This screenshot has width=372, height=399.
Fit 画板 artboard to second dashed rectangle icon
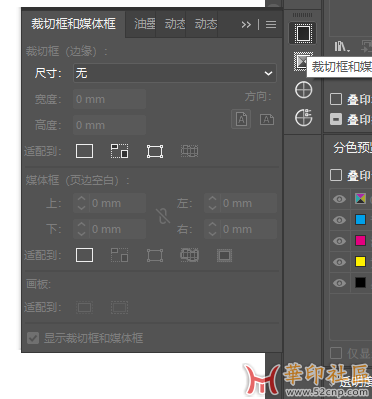(x=119, y=307)
